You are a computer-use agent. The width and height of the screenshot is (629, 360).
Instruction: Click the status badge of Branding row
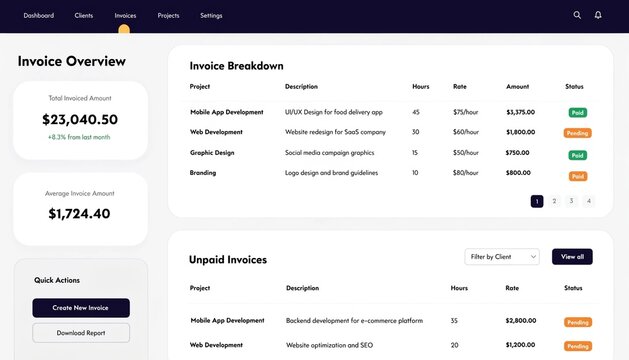coord(578,176)
